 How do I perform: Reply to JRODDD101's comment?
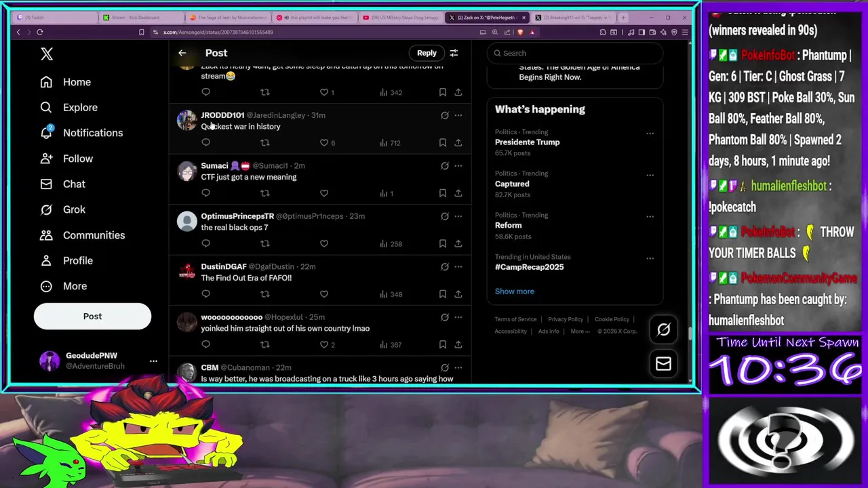click(x=205, y=142)
